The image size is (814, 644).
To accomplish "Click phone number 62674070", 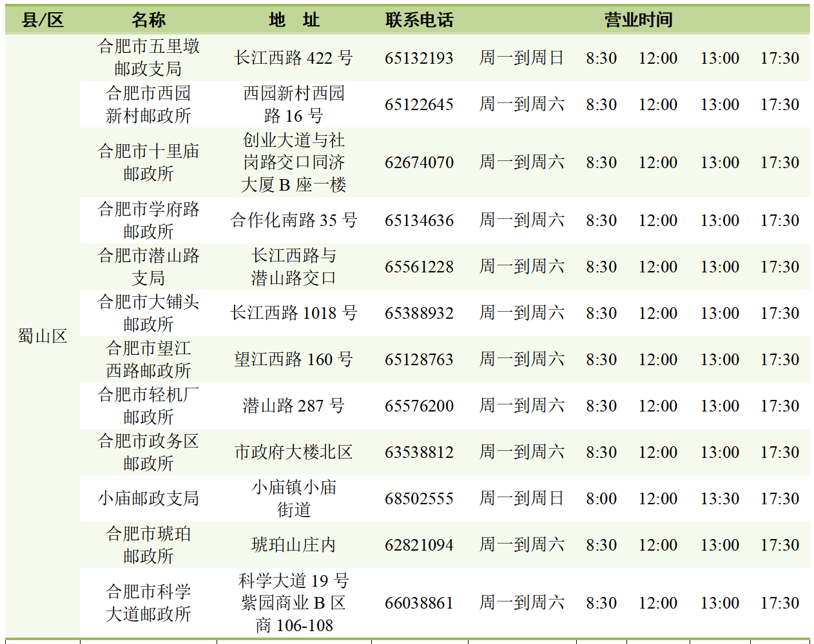I will pyautogui.click(x=419, y=162).
